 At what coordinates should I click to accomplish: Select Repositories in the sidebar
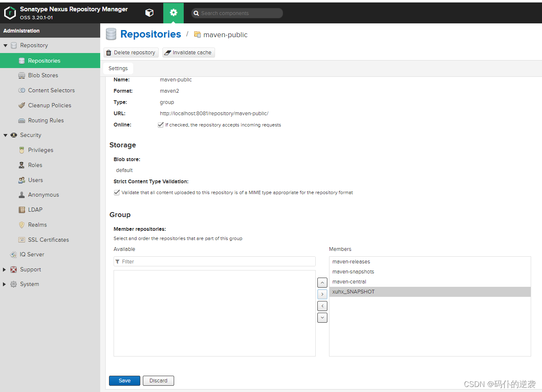point(50,61)
